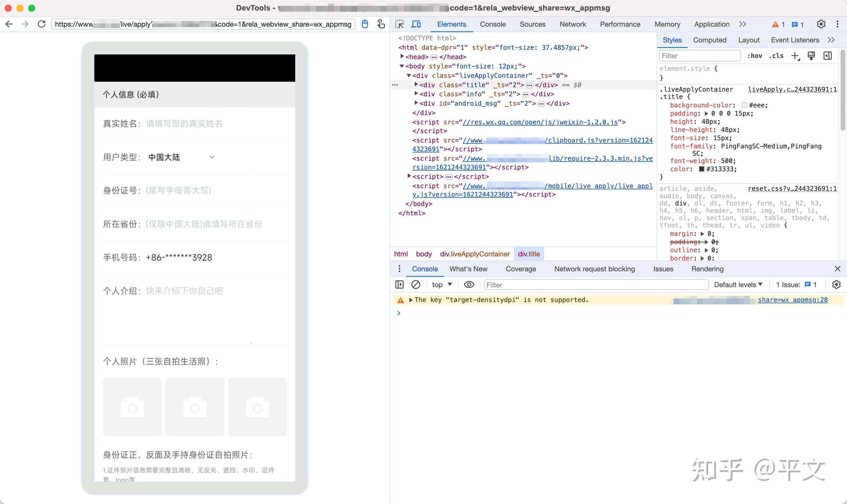Toggle the .cls class editor
The image size is (847, 504).
tap(776, 56)
